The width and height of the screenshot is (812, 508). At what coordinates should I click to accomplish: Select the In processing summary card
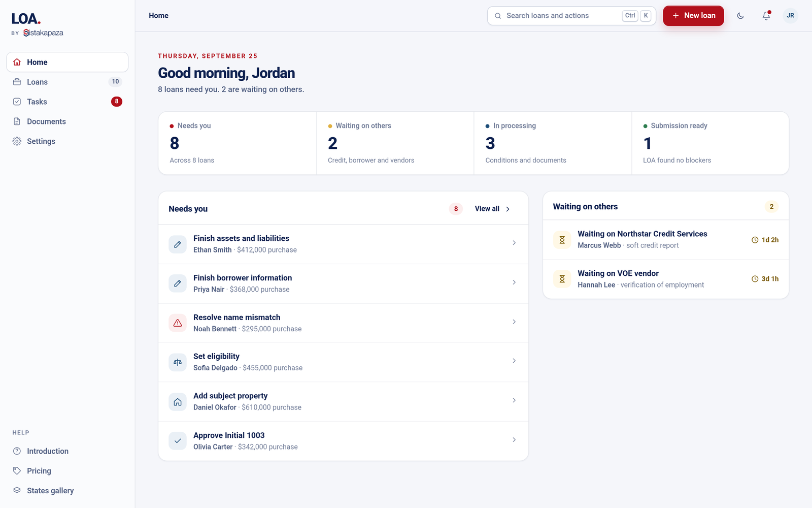point(553,143)
